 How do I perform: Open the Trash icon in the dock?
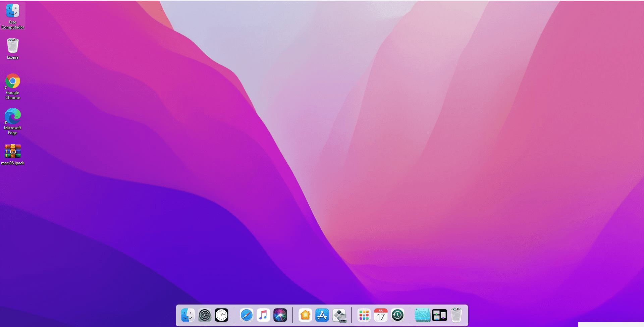[456, 315]
